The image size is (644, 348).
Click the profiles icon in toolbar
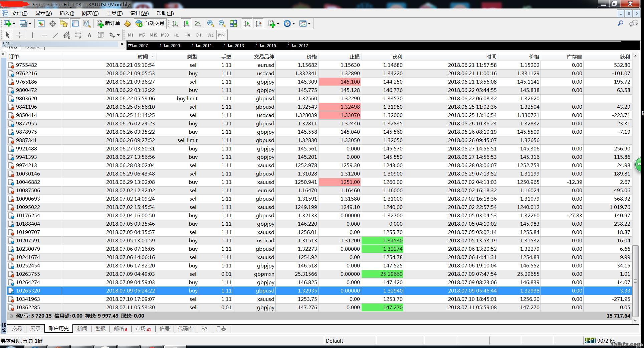(x=23, y=23)
